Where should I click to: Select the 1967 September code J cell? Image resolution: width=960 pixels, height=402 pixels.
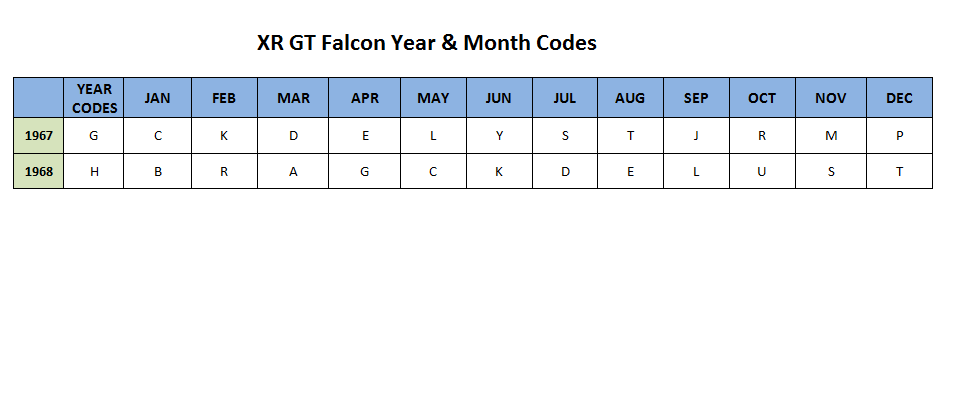pos(696,136)
